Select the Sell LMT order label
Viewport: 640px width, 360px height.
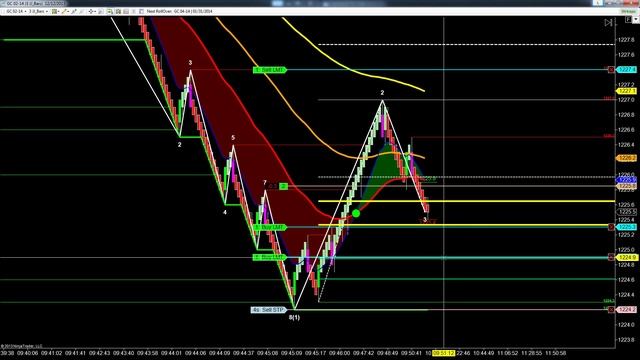point(269,70)
